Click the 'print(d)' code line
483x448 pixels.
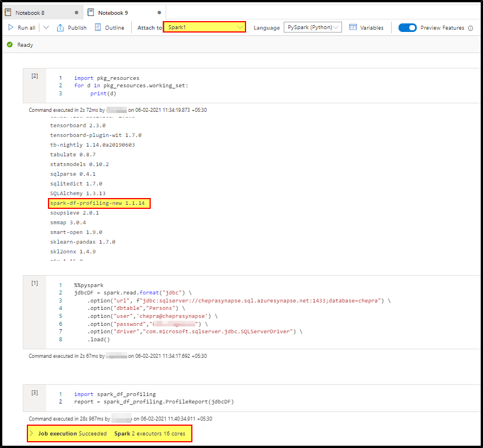pyautogui.click(x=103, y=94)
